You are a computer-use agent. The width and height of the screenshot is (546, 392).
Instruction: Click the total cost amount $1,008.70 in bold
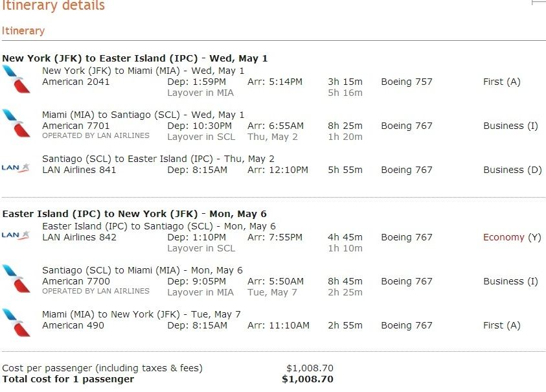(308, 379)
